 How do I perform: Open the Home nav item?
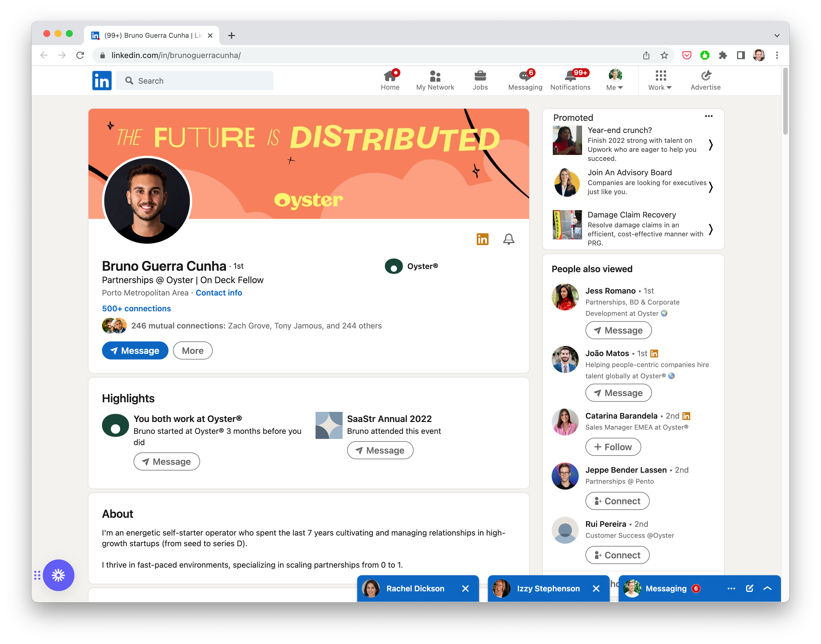click(x=390, y=80)
